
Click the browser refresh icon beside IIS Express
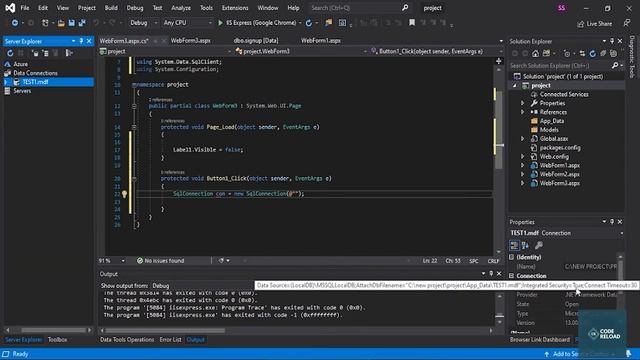[x=309, y=23]
